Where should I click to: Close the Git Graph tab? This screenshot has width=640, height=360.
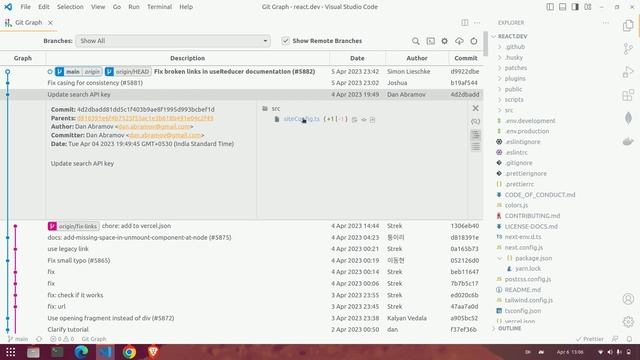pyautogui.click(x=50, y=23)
